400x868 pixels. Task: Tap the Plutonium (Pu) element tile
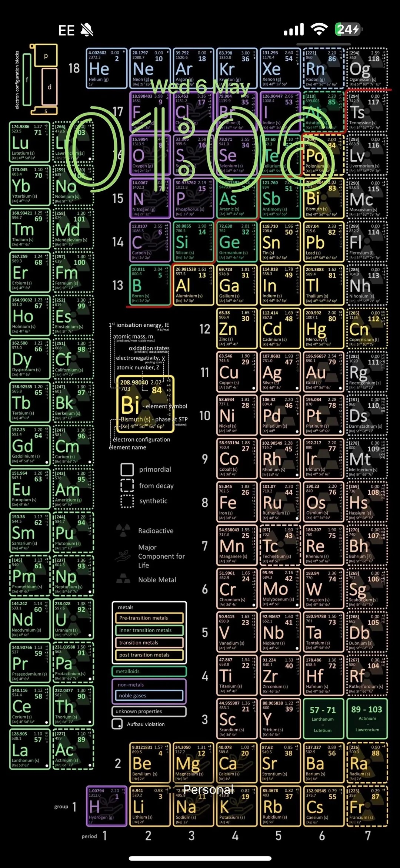[x=73, y=533]
